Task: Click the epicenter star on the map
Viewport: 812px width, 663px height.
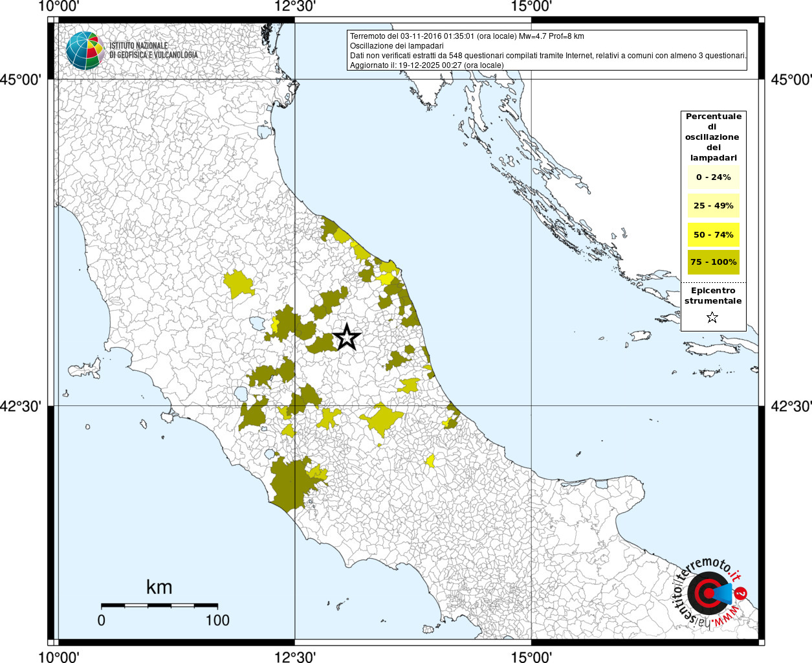Action: coord(347,337)
